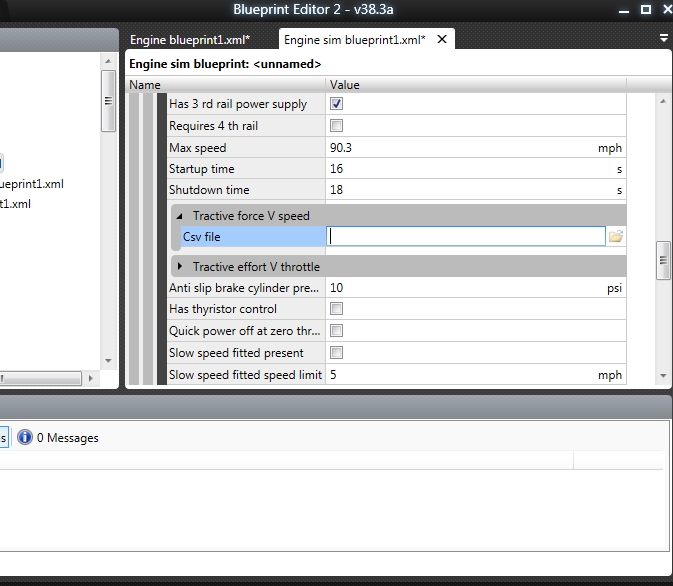Click left panel scroll up arrow
The height and width of the screenshot is (586, 673).
(108, 61)
